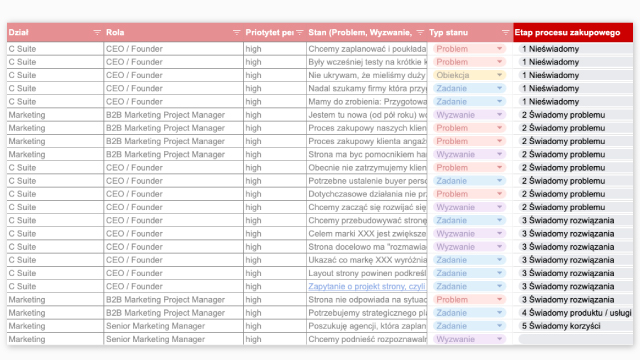640x360 pixels.
Task: Select 'C Suite' cell in 'Mamy do zrobienia' row
Action: 55,102
